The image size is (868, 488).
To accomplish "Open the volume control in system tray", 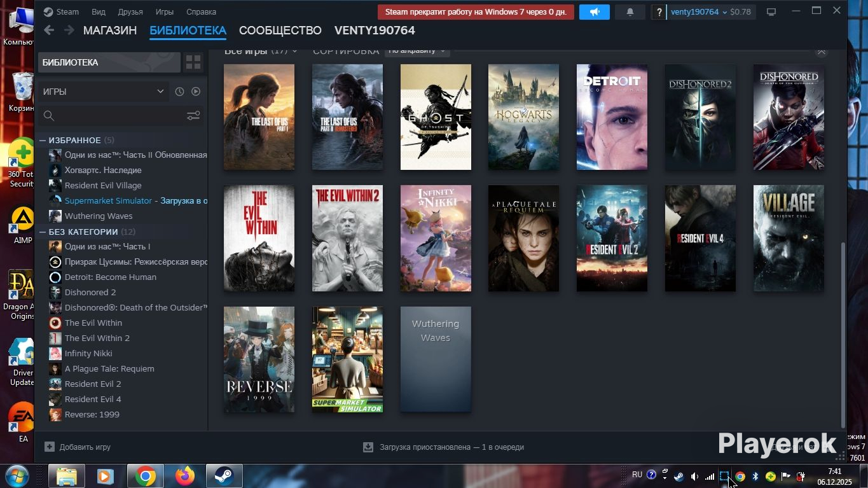I will [694, 477].
